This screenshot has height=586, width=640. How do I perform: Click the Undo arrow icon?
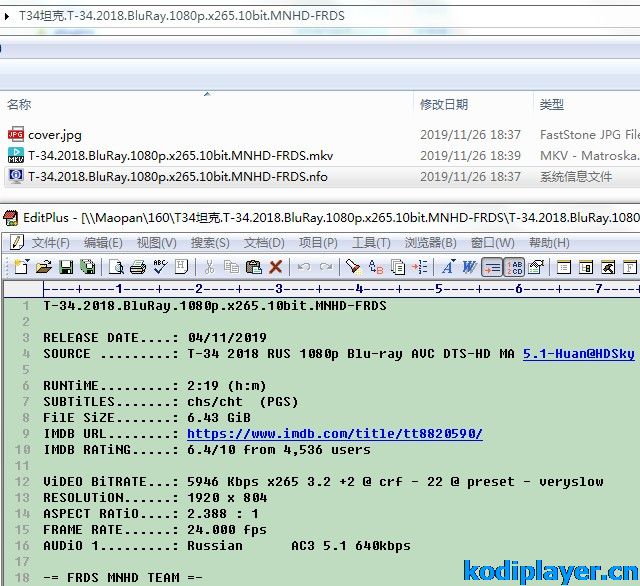click(x=304, y=267)
